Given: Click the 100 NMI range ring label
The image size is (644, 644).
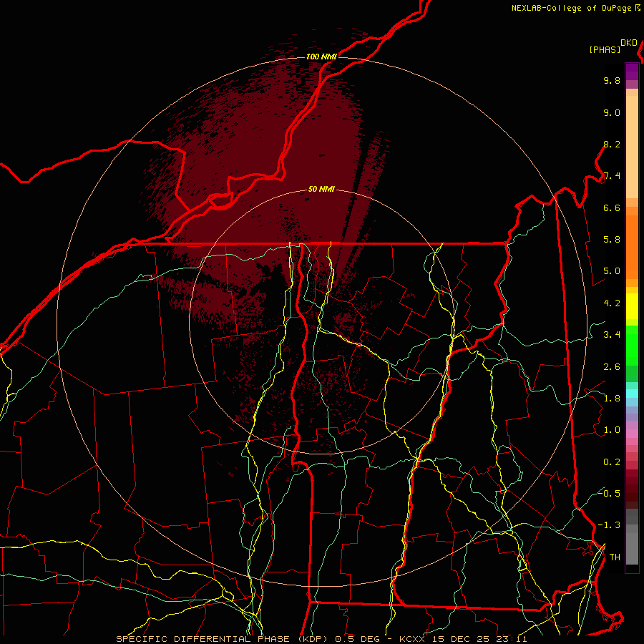Looking at the screenshot, I should pos(321,57).
